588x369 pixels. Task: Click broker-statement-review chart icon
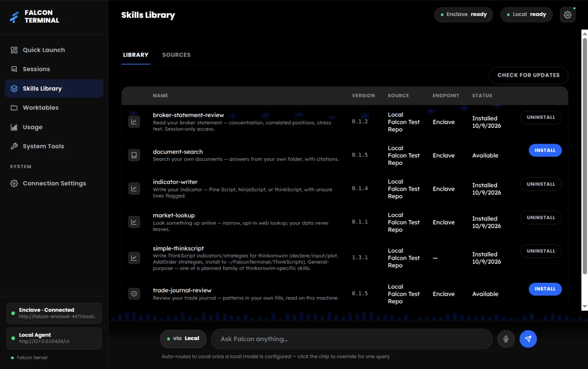pos(134,122)
